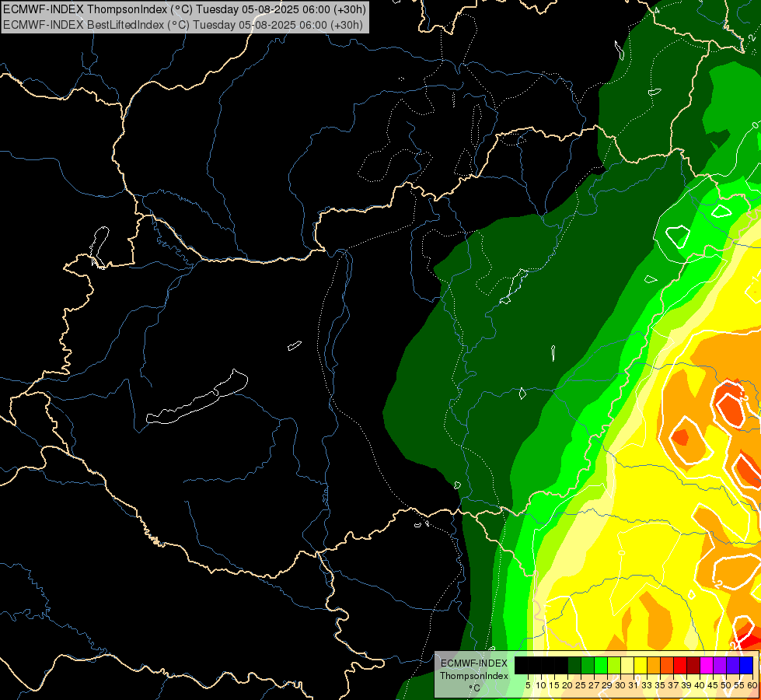This screenshot has width=761, height=700.
Task: Select the purple 45–50 legend swatch
Action: (x=720, y=666)
